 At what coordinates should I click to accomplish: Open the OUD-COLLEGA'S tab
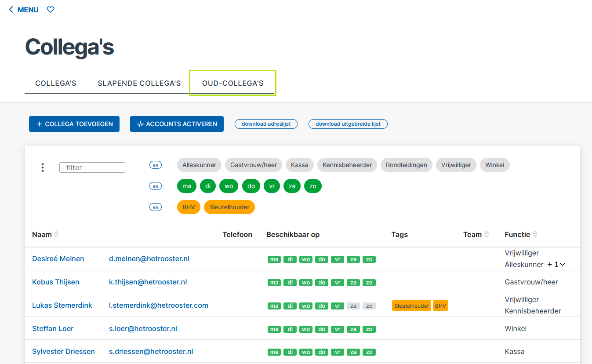233,83
